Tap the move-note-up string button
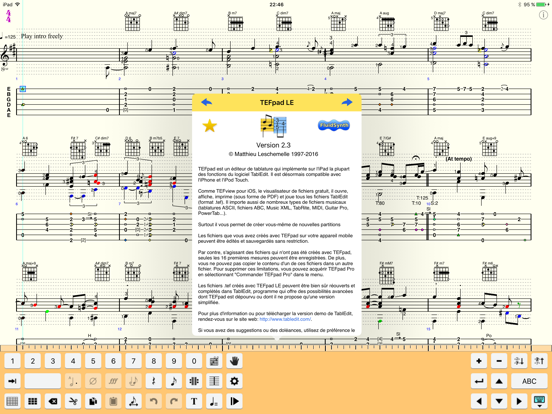This screenshot has height=414, width=552. tap(539, 361)
